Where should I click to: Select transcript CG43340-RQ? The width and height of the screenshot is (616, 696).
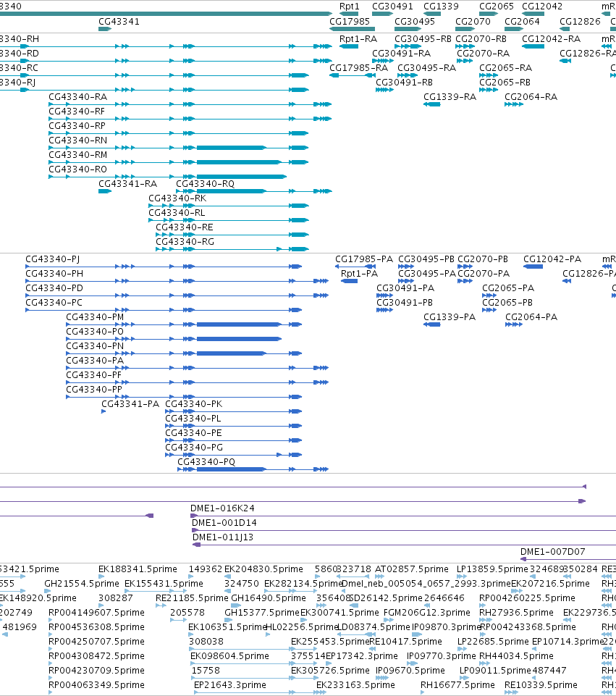(x=205, y=184)
